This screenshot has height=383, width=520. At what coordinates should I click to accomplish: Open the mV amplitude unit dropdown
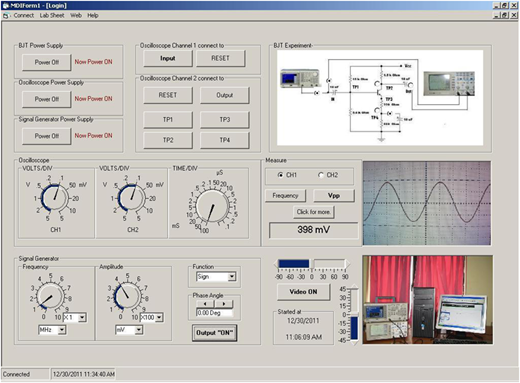point(139,330)
